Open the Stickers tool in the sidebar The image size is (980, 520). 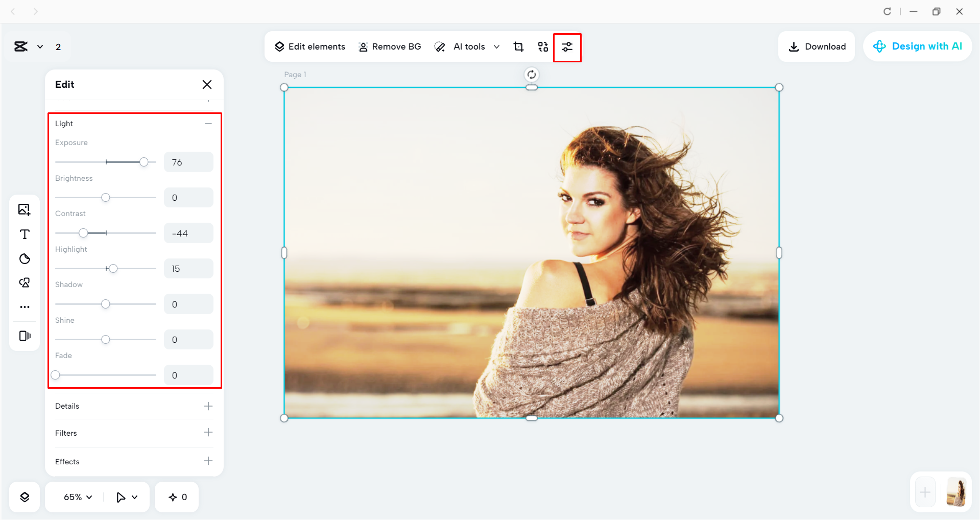click(24, 259)
